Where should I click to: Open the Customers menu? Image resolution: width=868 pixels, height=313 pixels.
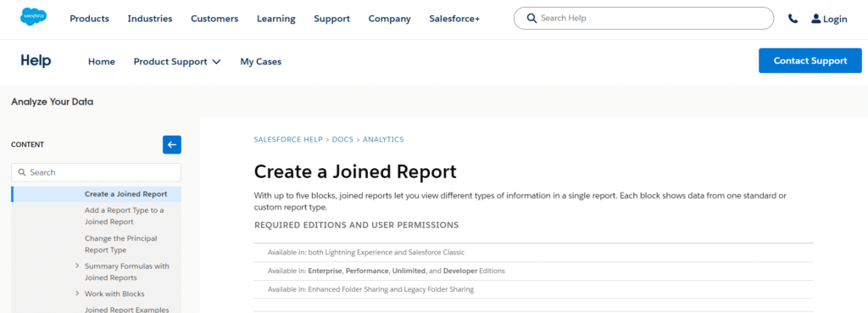point(214,19)
